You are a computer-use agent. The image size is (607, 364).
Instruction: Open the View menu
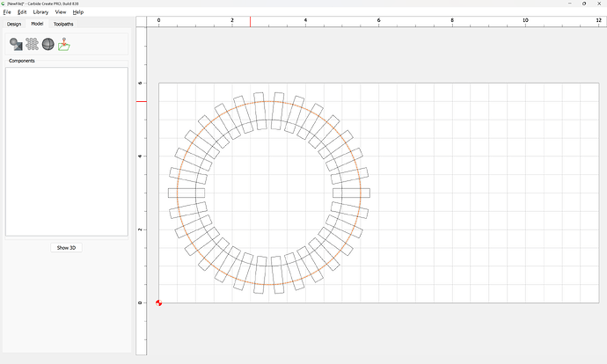tap(61, 12)
